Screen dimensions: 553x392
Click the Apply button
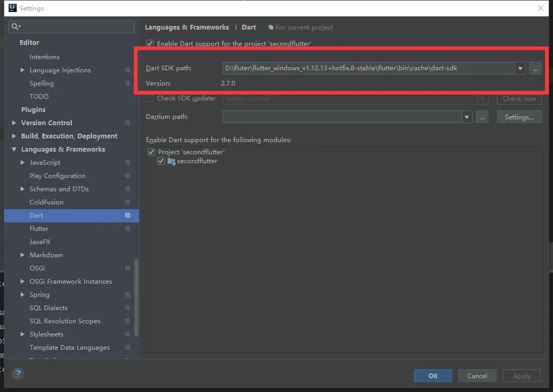pyautogui.click(x=522, y=376)
